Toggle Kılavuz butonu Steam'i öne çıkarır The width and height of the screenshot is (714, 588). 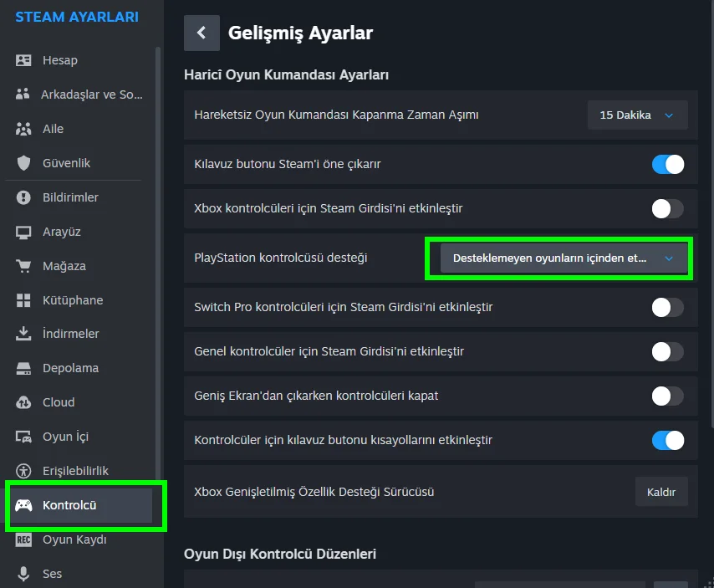667,165
